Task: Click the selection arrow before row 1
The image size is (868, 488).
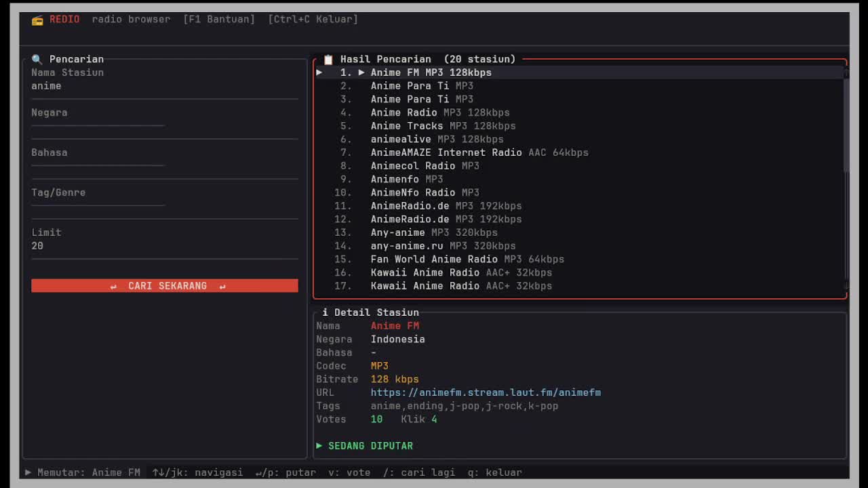Action: point(319,73)
